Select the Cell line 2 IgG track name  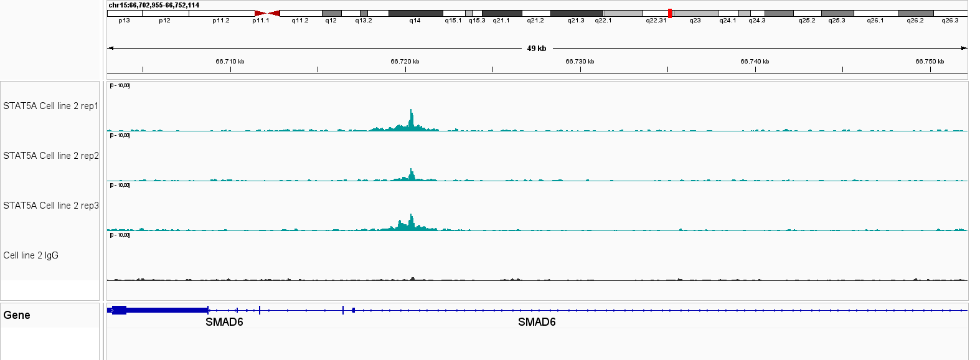coord(31,255)
